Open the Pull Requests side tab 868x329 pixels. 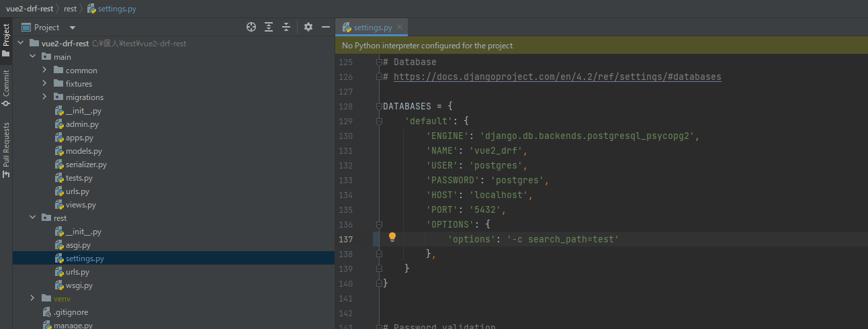pos(6,150)
